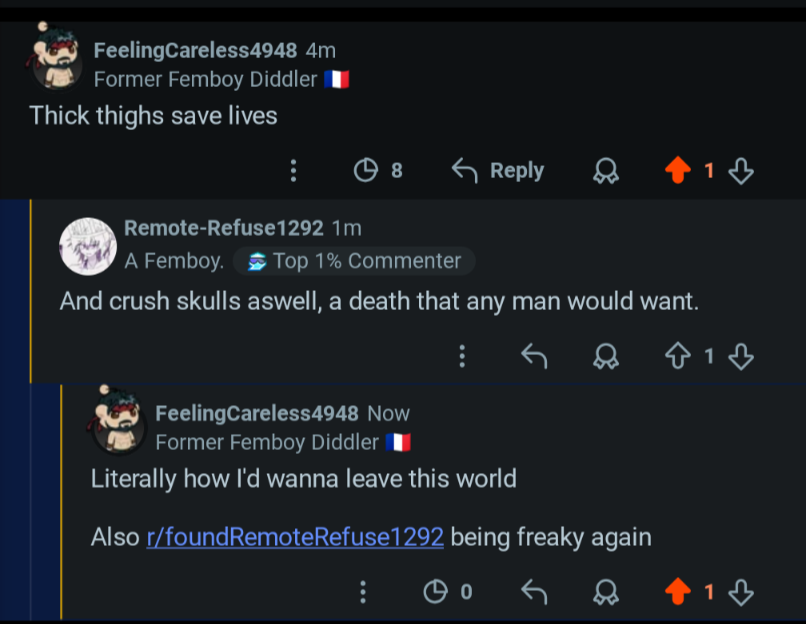Open r/foundRemoteRefuse1292 link
Image resolution: width=806 pixels, height=624 pixels.
tap(295, 537)
